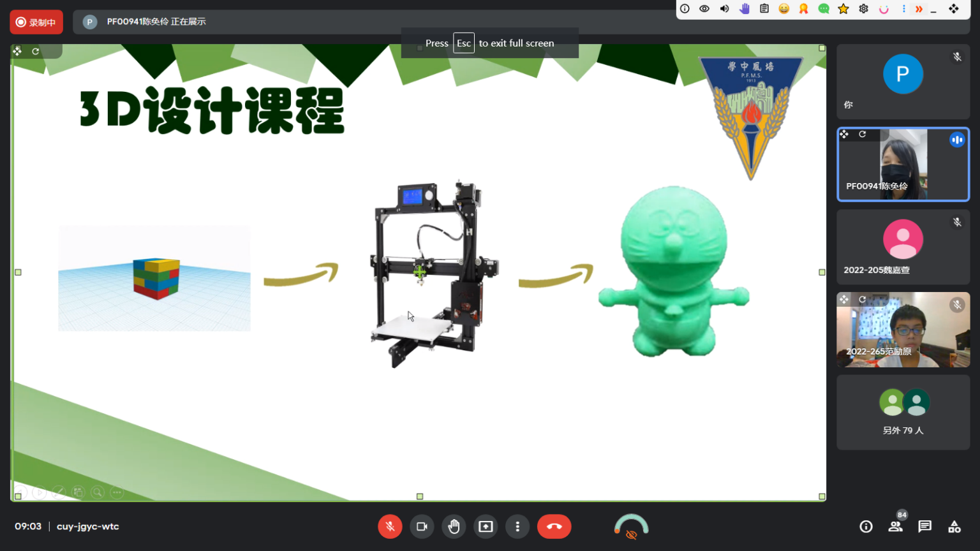Click the refresh icon above the presentation
Image resolution: width=980 pixels, height=551 pixels.
(36, 51)
